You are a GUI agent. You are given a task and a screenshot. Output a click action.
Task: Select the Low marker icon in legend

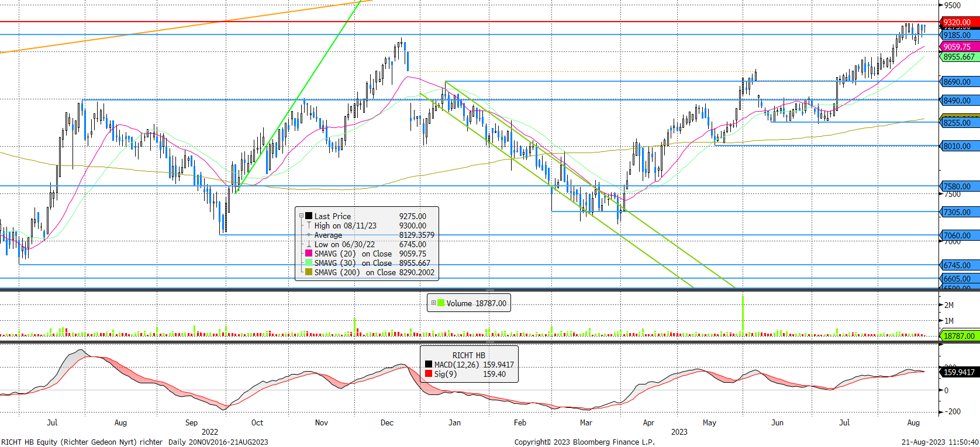tap(309, 244)
